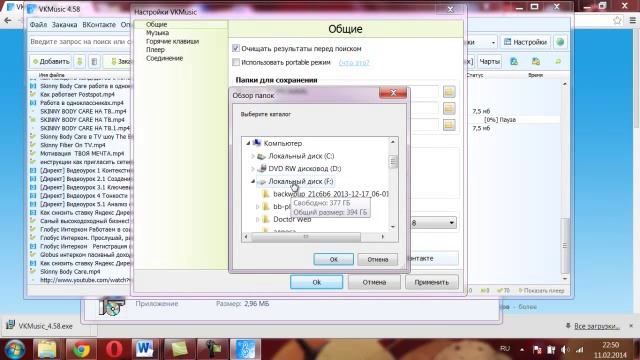This screenshot has height=360, width=640.
Task: Open Windows Start menu
Action: pos(15,349)
